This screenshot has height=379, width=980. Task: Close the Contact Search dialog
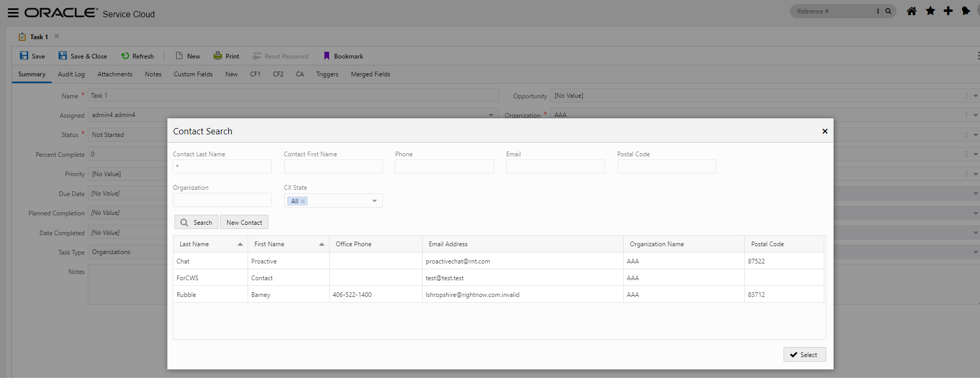pos(825,131)
